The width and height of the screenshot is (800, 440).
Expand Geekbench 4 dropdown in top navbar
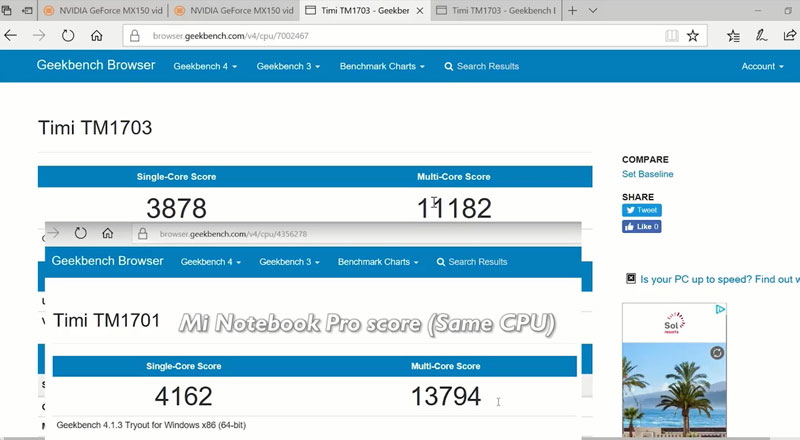point(205,66)
